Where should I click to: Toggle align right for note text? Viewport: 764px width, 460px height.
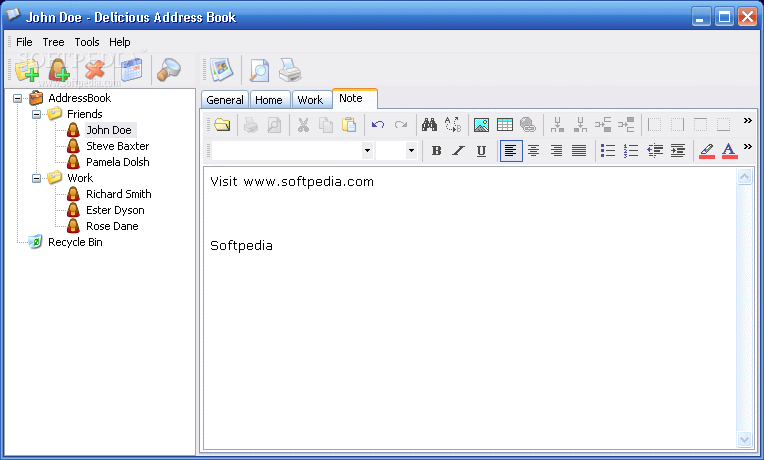click(556, 151)
